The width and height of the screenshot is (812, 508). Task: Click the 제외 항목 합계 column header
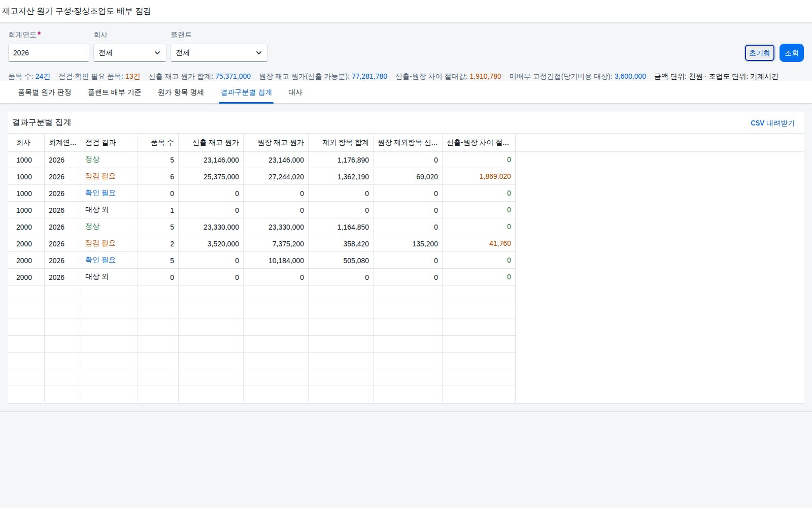click(x=341, y=143)
